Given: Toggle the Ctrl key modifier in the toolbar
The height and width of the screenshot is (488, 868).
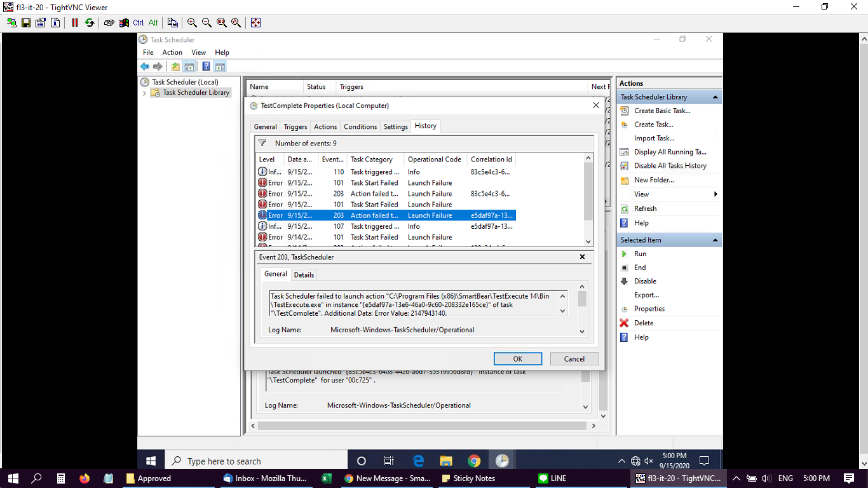Looking at the screenshot, I should pyautogui.click(x=138, y=22).
